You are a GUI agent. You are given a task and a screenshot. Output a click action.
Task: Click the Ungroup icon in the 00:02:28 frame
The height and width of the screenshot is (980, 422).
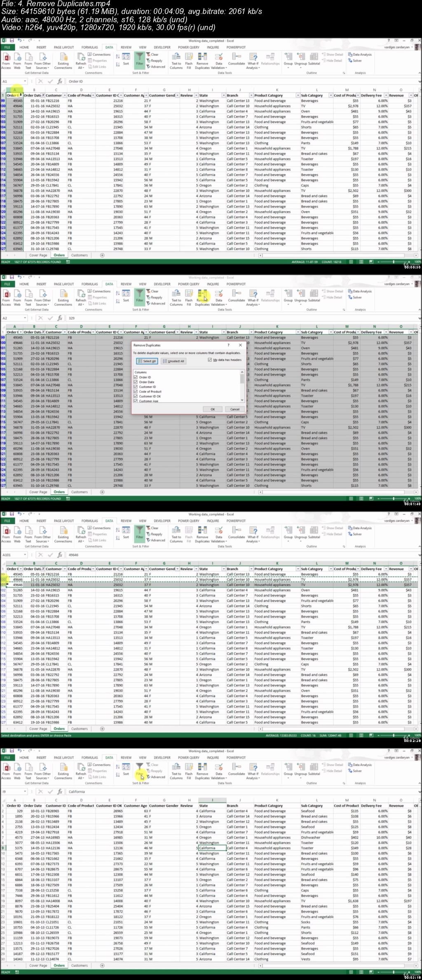pyautogui.click(x=301, y=532)
